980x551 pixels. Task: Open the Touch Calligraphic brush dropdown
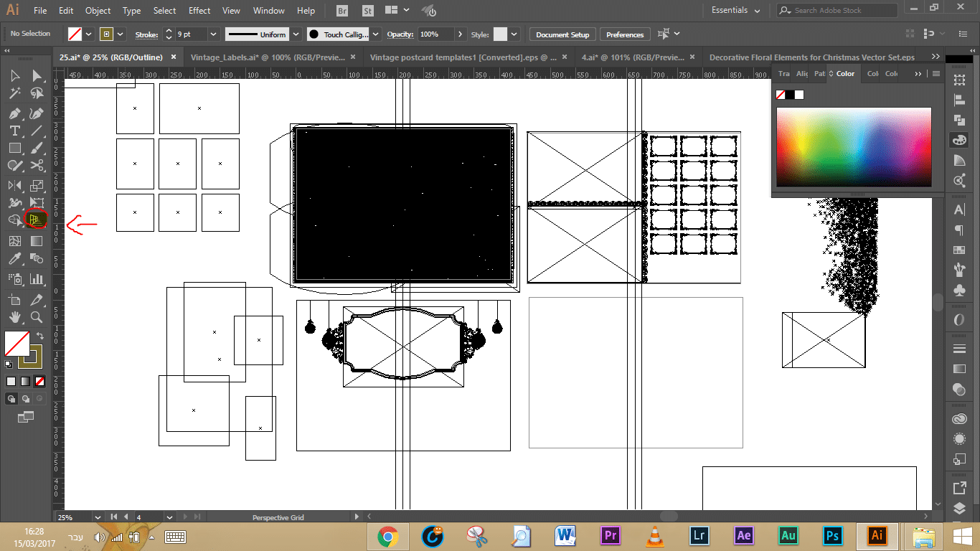pyautogui.click(x=376, y=34)
